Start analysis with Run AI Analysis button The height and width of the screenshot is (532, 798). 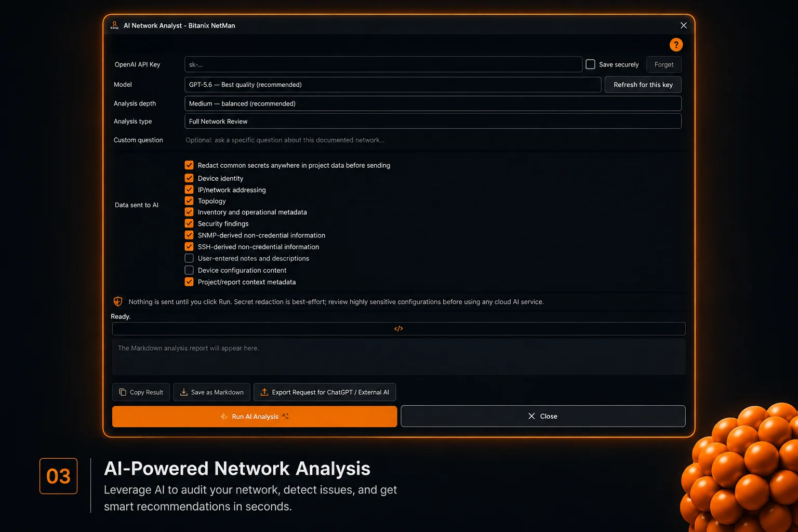point(255,417)
